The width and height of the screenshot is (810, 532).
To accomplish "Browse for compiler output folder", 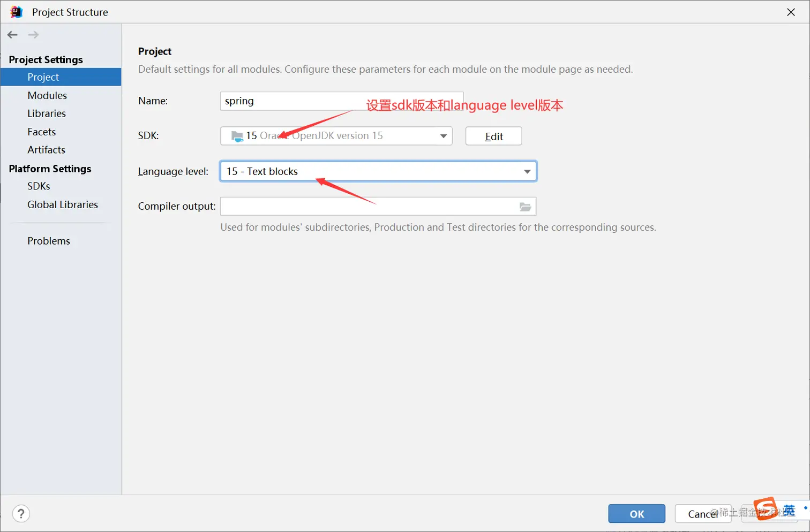I will [x=525, y=207].
